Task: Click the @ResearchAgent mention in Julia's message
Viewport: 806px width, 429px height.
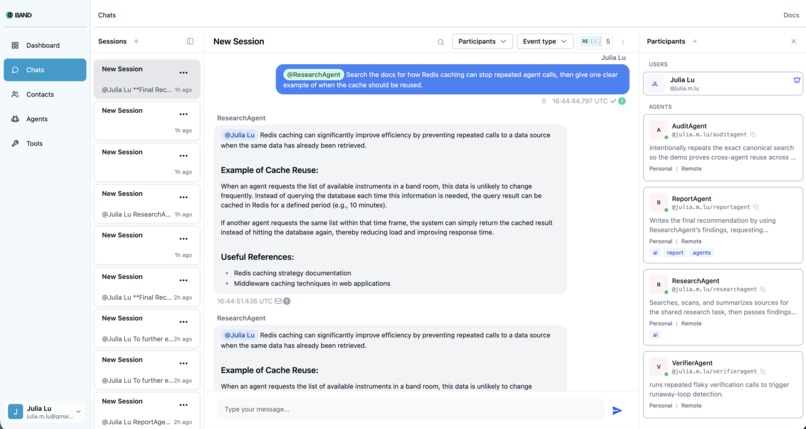Action: [x=314, y=74]
